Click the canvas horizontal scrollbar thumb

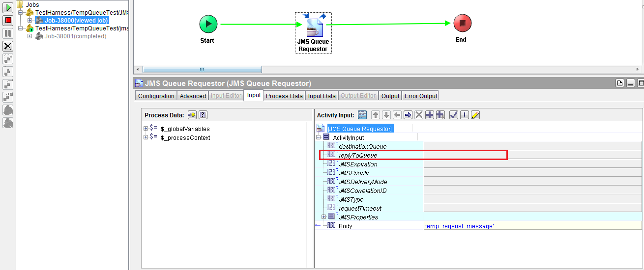coord(202,69)
